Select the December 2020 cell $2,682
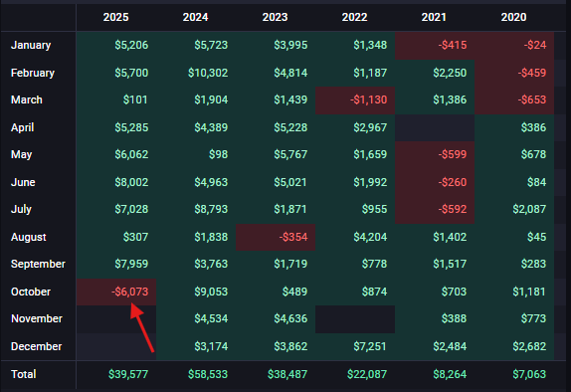Viewport: 571px width, 392px height. coord(514,346)
